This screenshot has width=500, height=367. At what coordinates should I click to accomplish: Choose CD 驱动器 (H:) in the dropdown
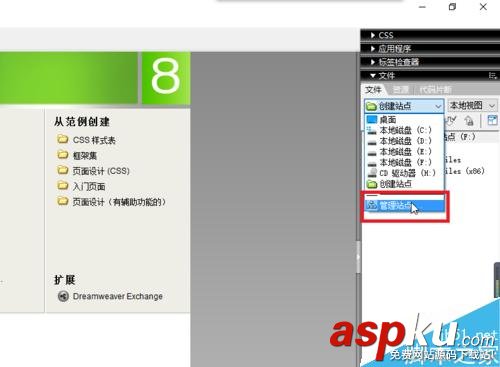(404, 173)
